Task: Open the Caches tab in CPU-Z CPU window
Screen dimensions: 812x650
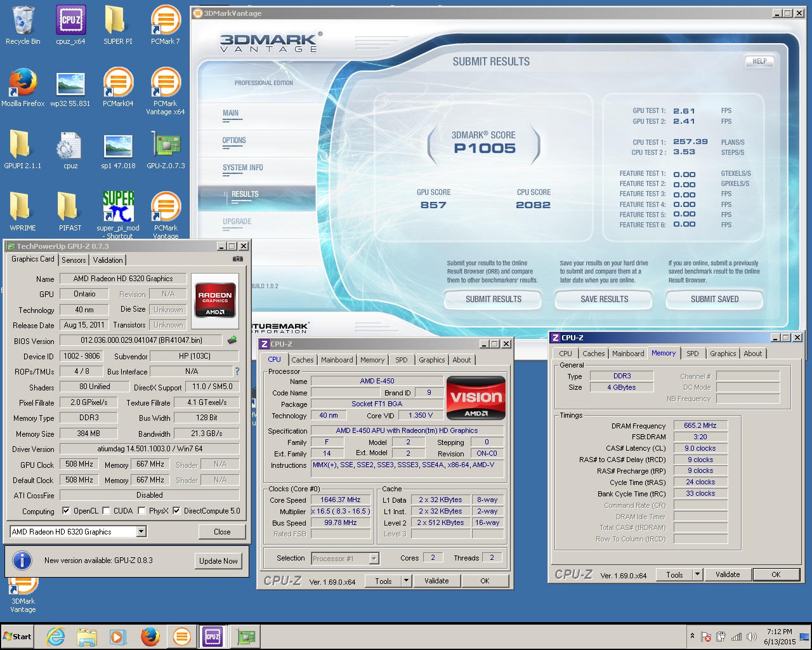Action: tap(303, 360)
